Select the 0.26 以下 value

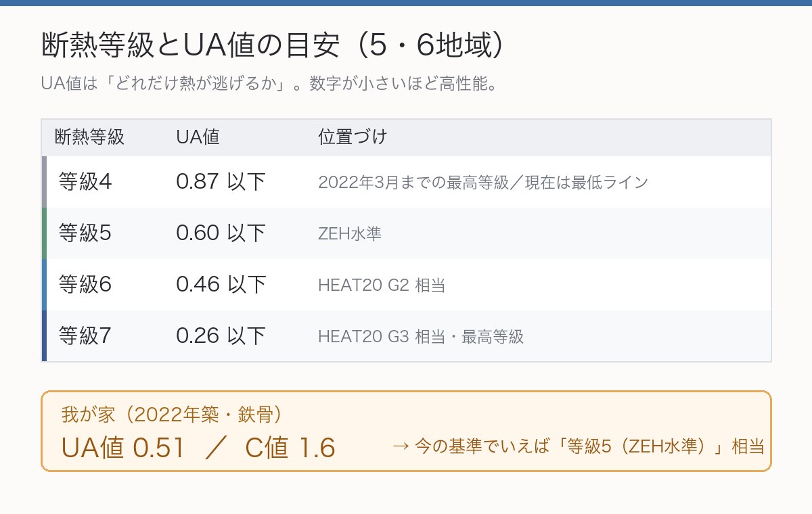(x=221, y=336)
